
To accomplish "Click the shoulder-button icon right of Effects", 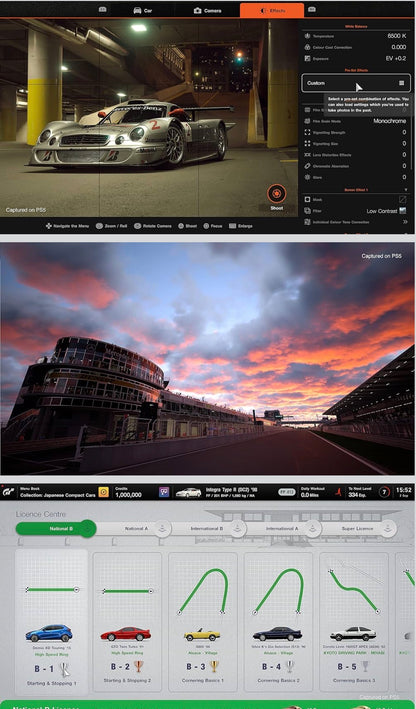I will pyautogui.click(x=312, y=9).
